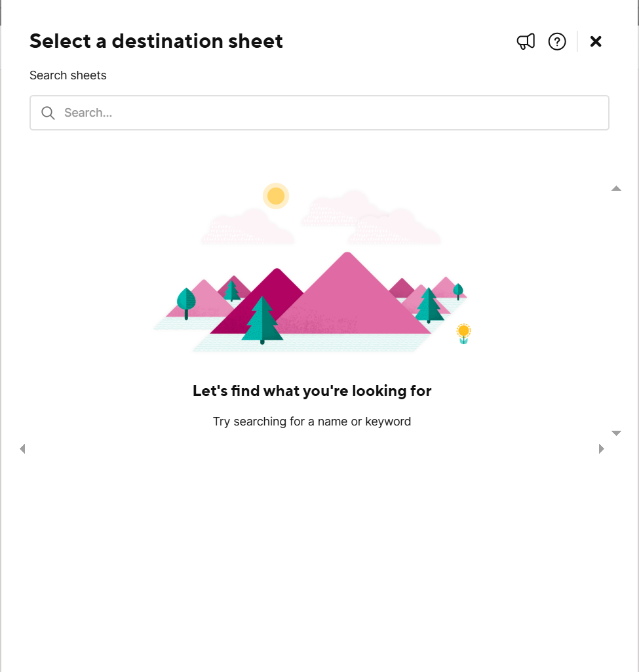The image size is (639, 672).
Task: Click the large pink mountain illustration
Action: point(351,296)
